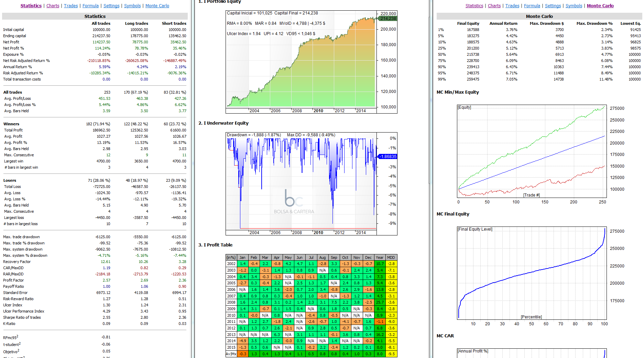The height and width of the screenshot is (358, 644).
Task: Click the -1.86835 drawdown value marker
Action: (388, 157)
